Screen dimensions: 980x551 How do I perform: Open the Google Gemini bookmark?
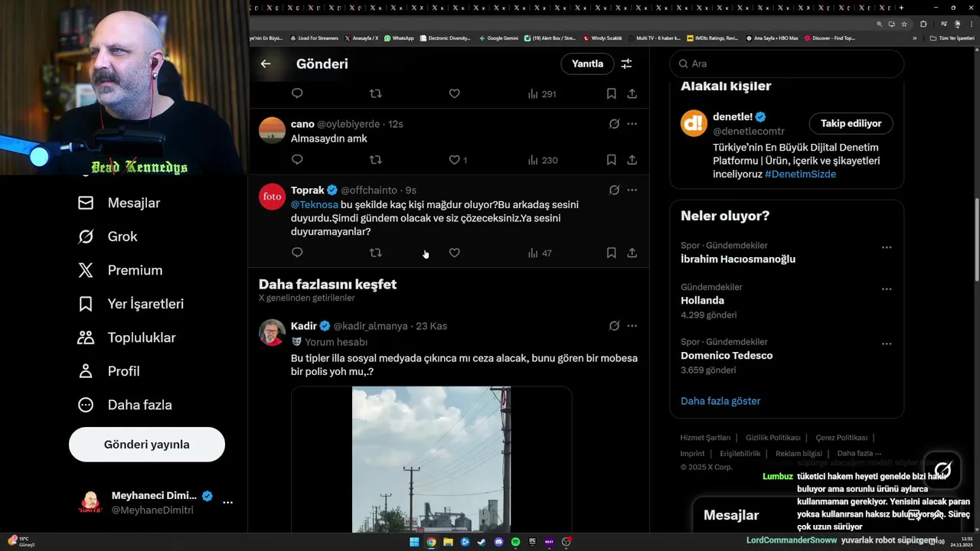pyautogui.click(x=498, y=37)
